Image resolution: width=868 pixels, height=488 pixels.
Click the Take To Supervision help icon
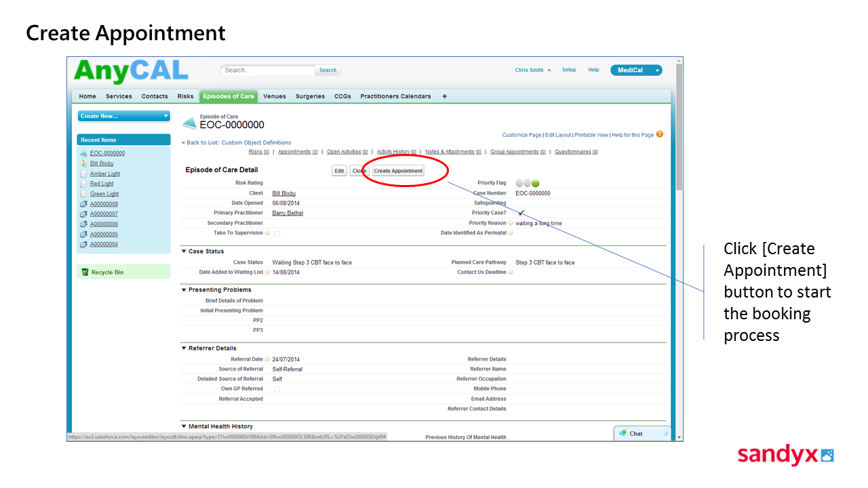tap(268, 233)
